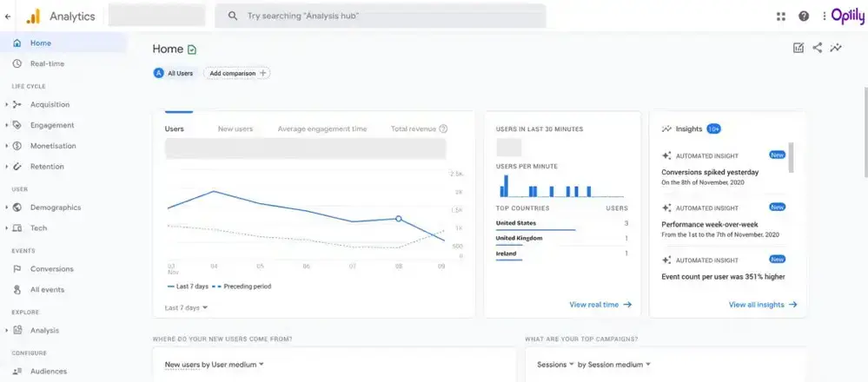Click the Audiences sidebar icon
Screen dimensions: 868x382
(17, 371)
